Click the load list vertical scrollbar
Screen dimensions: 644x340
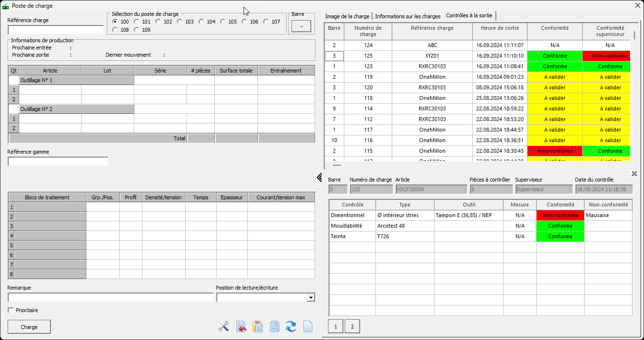click(634, 96)
